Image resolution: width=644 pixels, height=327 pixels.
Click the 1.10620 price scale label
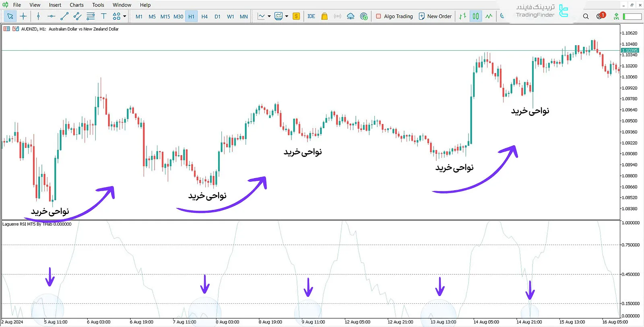click(630, 33)
